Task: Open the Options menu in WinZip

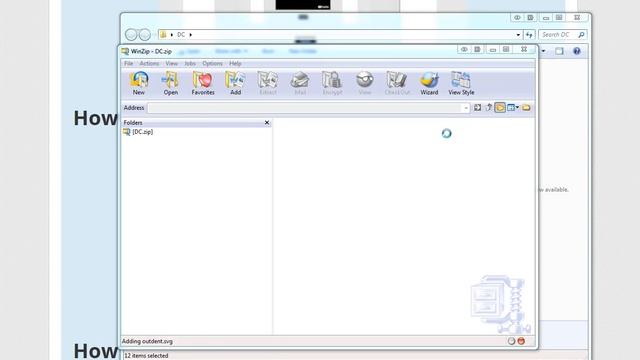Action: point(212,64)
